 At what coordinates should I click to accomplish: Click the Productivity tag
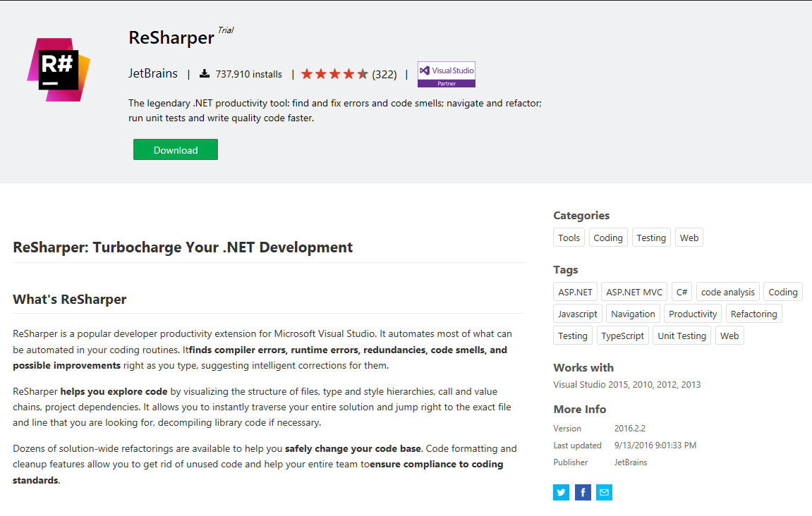click(692, 314)
